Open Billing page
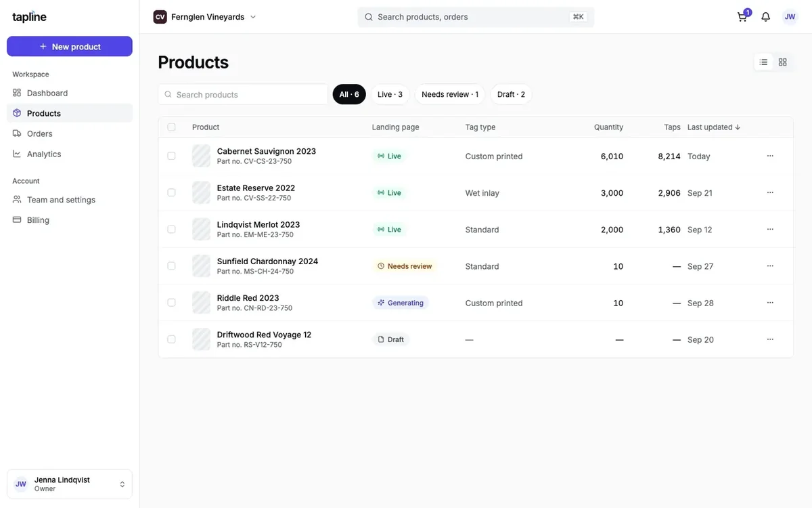Image resolution: width=812 pixels, height=508 pixels. pyautogui.click(x=70, y=220)
